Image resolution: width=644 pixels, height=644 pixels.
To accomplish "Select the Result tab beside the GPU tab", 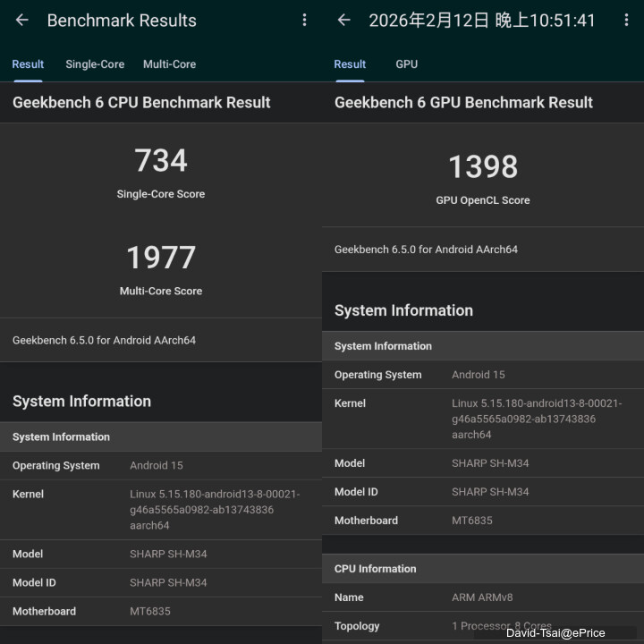I will coord(350,64).
